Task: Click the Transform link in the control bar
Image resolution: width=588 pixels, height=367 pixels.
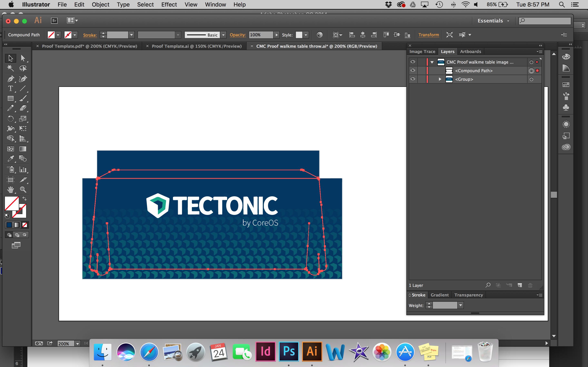Action: click(428, 35)
